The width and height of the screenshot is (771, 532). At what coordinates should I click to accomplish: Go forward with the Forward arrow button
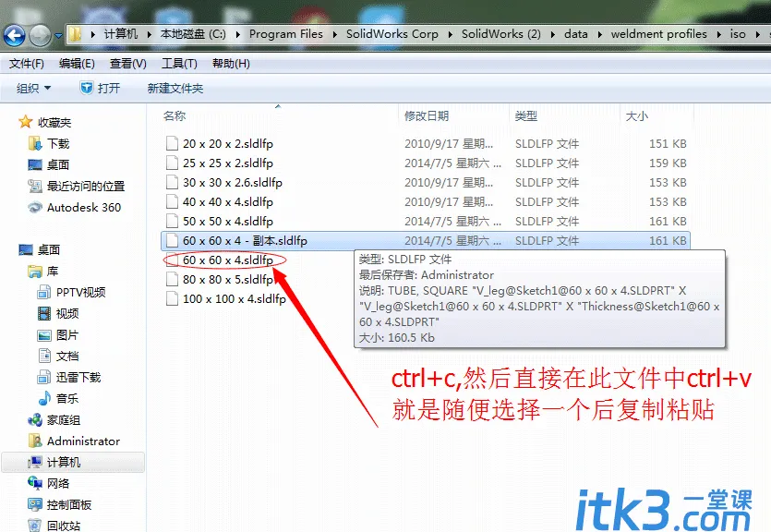pyautogui.click(x=41, y=35)
